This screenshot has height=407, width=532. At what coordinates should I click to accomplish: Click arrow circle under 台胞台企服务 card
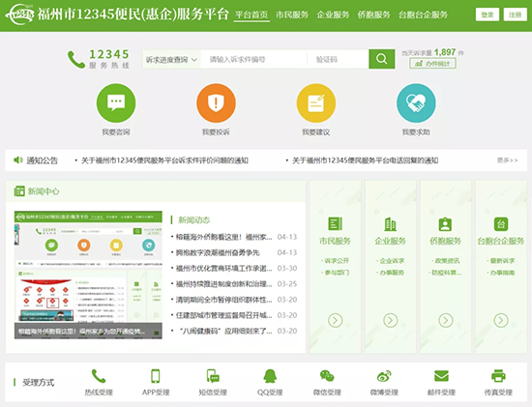(x=501, y=320)
